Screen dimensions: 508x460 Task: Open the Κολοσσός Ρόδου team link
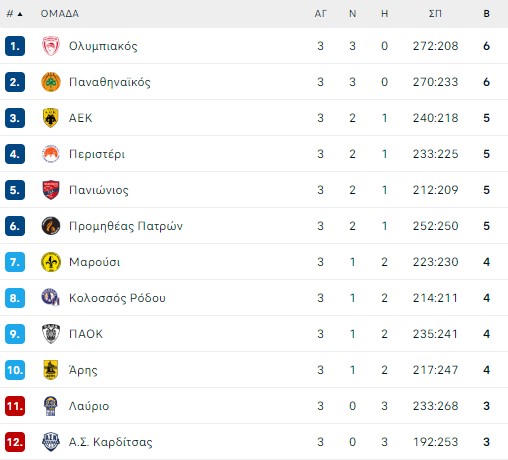coord(117,298)
